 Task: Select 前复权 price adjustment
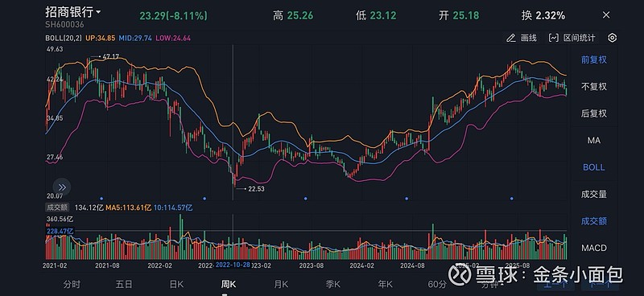(x=593, y=60)
